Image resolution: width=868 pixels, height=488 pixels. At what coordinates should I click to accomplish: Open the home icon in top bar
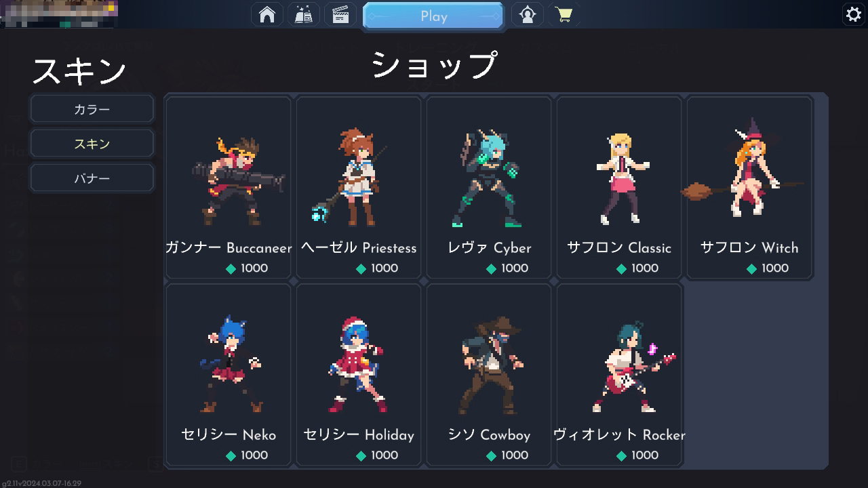click(x=267, y=15)
